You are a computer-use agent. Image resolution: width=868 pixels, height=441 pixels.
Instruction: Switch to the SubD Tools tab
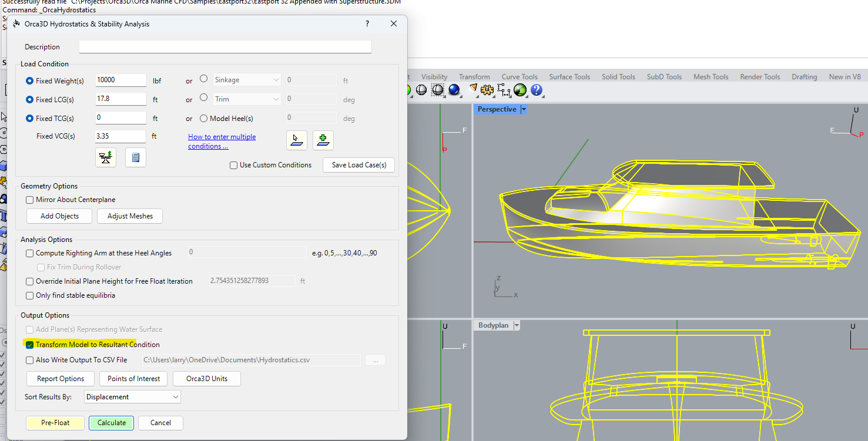(664, 77)
